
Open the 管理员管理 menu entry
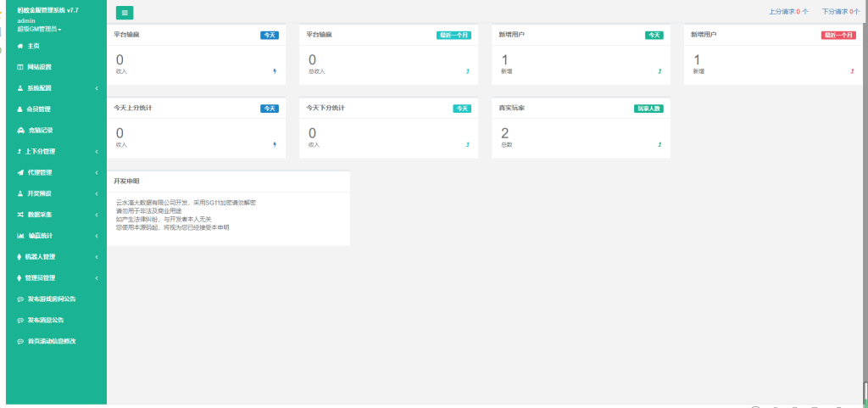click(41, 278)
